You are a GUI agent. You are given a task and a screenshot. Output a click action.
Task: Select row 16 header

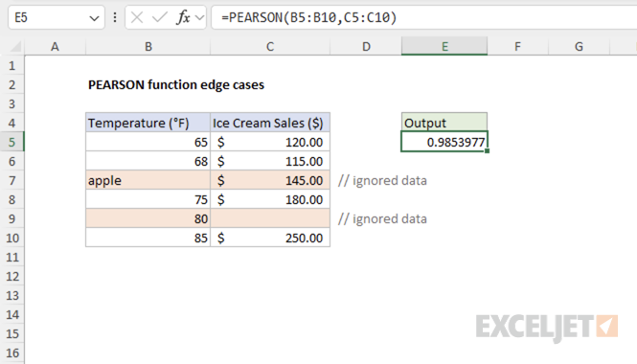[12, 353]
